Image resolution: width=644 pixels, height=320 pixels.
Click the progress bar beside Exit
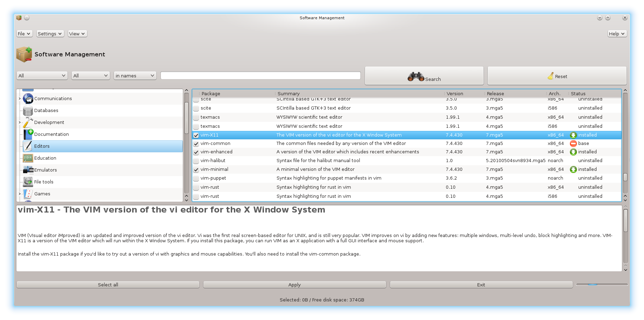tap(602, 285)
